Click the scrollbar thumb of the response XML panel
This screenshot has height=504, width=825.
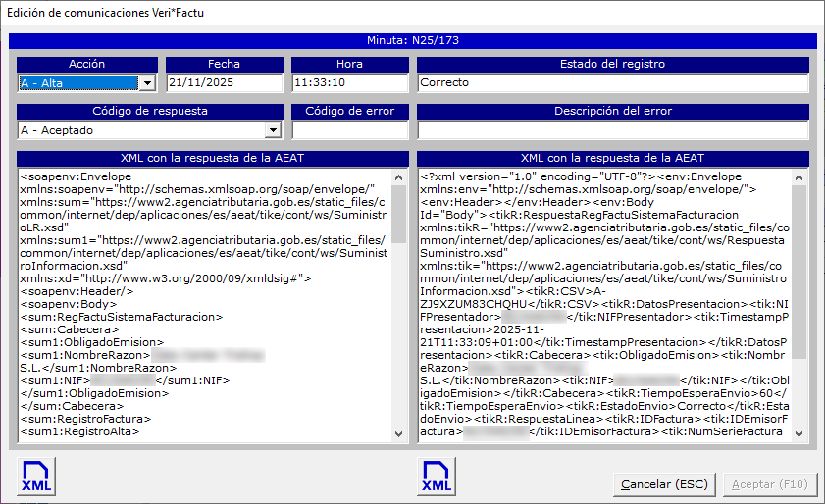pos(799,270)
